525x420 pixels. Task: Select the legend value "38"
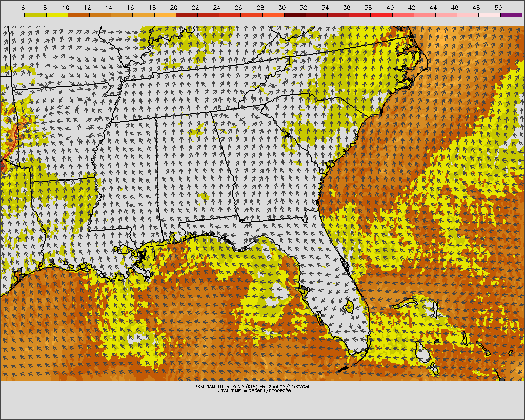368,7
